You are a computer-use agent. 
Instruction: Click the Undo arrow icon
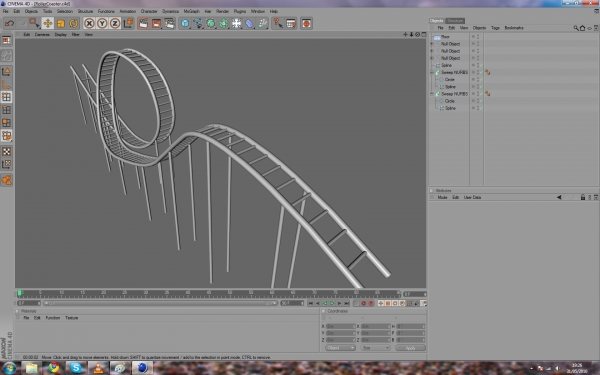pyautogui.click(x=9, y=23)
